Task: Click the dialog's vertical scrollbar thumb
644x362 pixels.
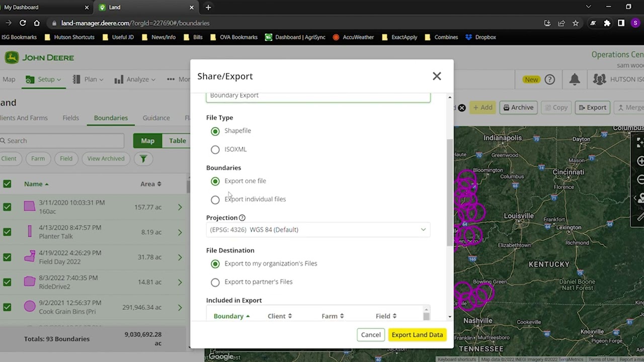Action: tap(450, 192)
